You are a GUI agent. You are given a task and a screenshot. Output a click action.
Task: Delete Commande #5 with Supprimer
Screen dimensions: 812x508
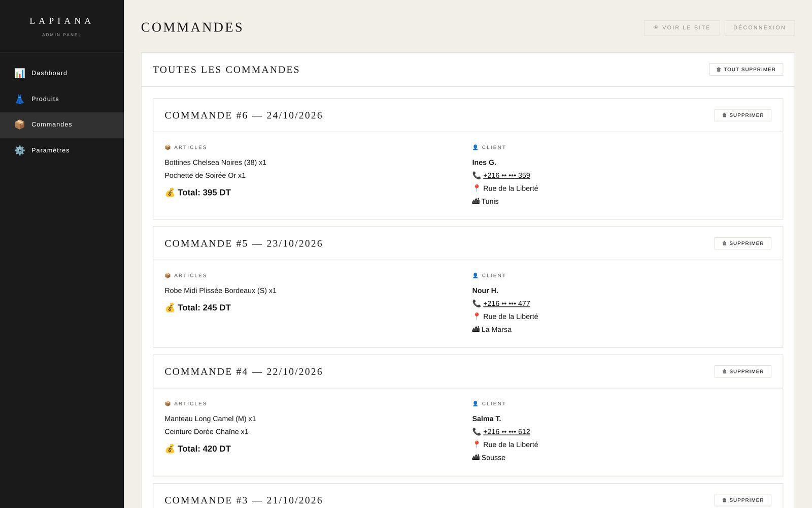(x=743, y=243)
